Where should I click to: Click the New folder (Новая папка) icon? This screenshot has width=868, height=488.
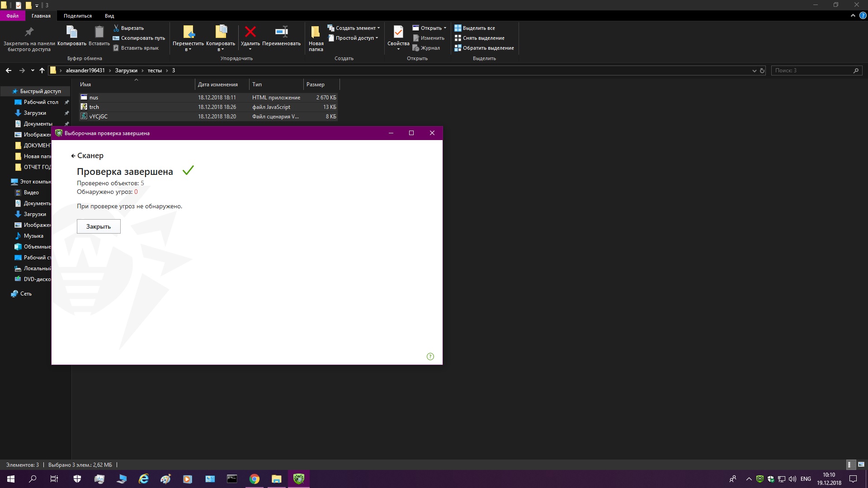tap(316, 32)
